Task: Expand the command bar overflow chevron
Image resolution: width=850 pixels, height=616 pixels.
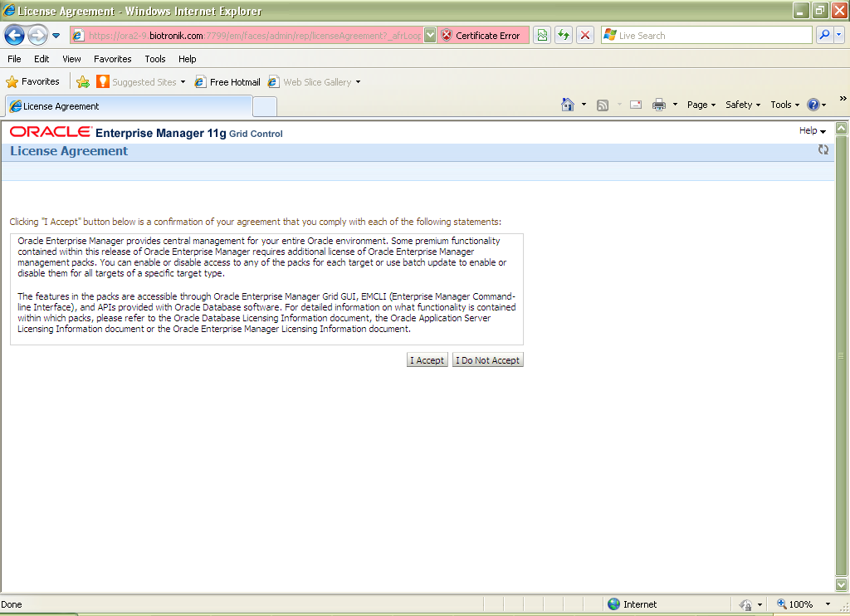Action: point(843,99)
